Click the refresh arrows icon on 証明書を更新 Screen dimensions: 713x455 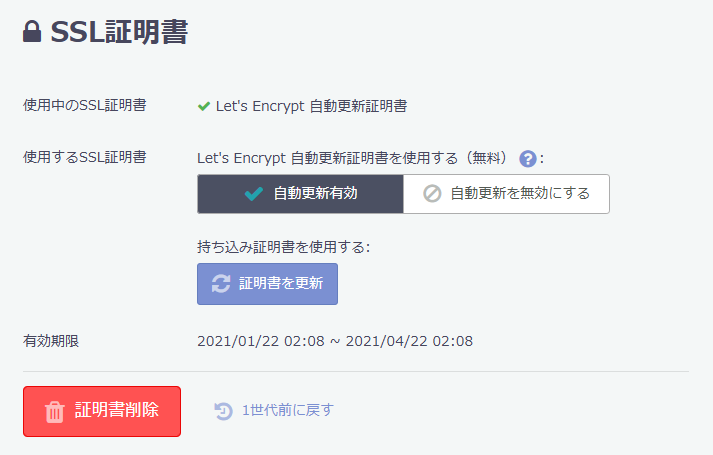pyautogui.click(x=221, y=284)
